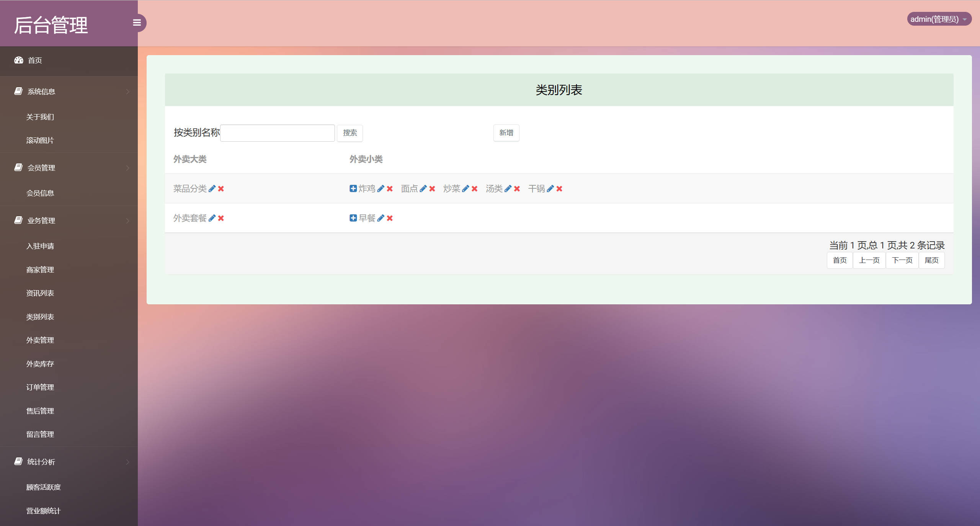Edit 外卖套餐 category with pencil icon
This screenshot has width=980, height=526.
pyautogui.click(x=212, y=218)
